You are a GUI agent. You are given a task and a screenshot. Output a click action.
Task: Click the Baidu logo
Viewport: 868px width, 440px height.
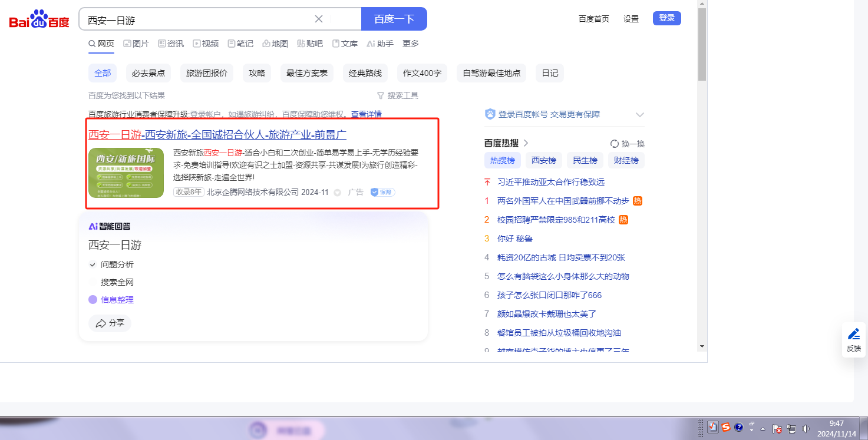39,19
